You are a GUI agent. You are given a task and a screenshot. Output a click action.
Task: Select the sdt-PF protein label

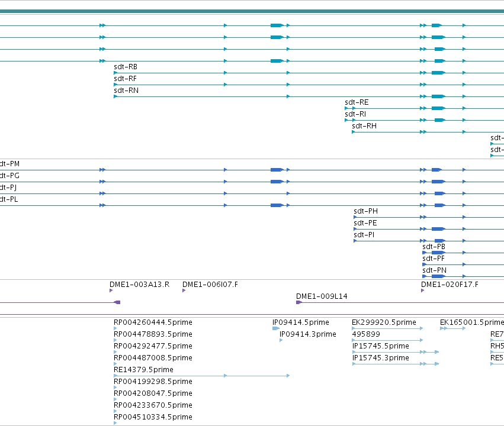(434, 259)
